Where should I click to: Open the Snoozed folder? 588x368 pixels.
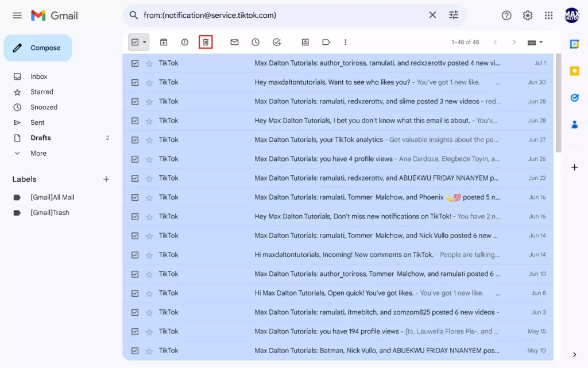click(x=44, y=108)
